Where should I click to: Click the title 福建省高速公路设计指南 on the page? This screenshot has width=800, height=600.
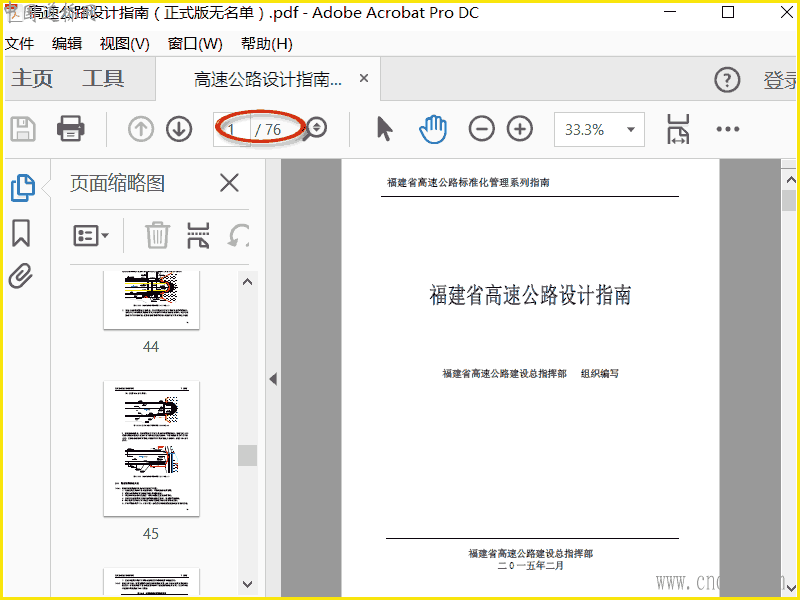point(530,295)
